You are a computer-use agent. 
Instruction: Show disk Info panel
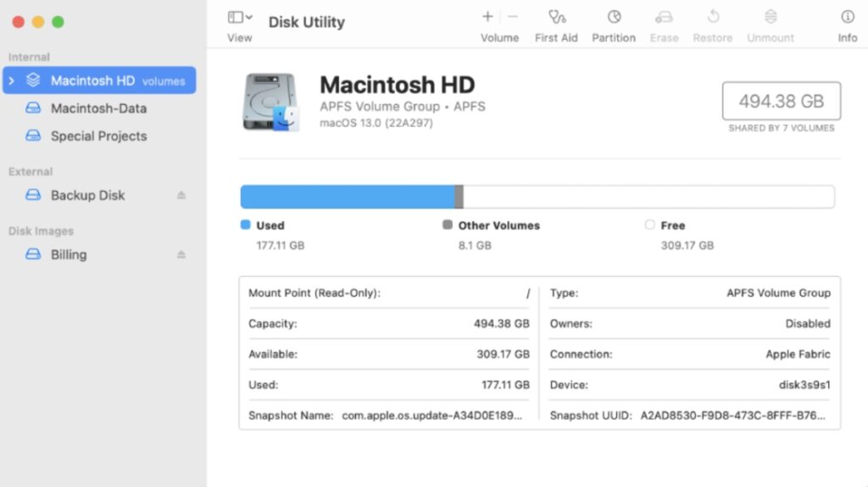point(848,17)
